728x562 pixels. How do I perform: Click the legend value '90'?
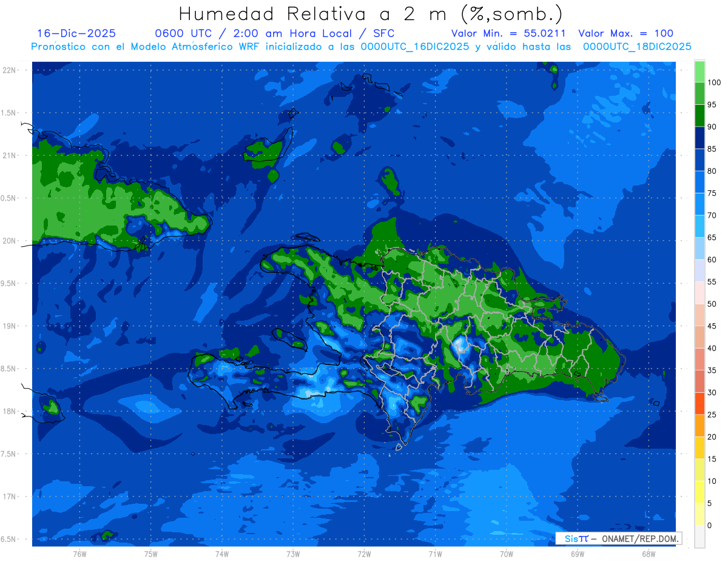click(712, 127)
